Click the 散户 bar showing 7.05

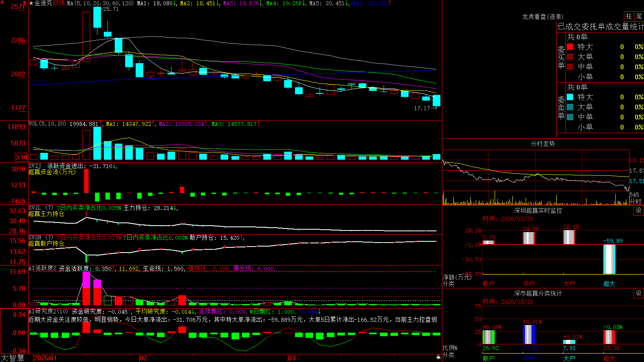click(488, 243)
